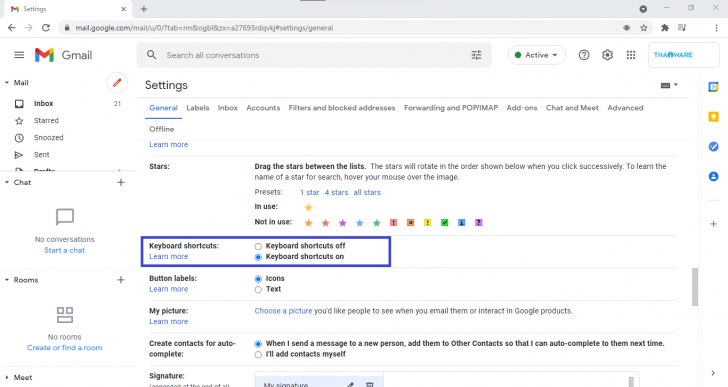Image resolution: width=728 pixels, height=387 pixels.
Task: Open Forwarding and POP/IMAP tab
Action: 451,108
